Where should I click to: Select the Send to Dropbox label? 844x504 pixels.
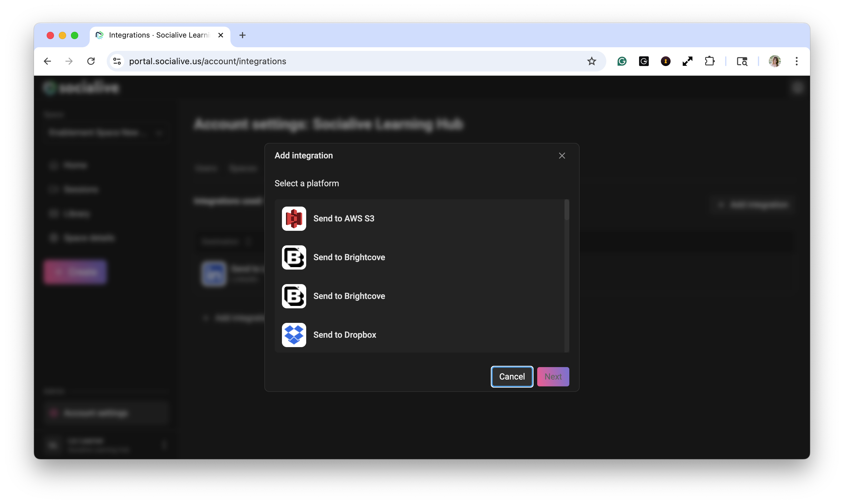344,334
